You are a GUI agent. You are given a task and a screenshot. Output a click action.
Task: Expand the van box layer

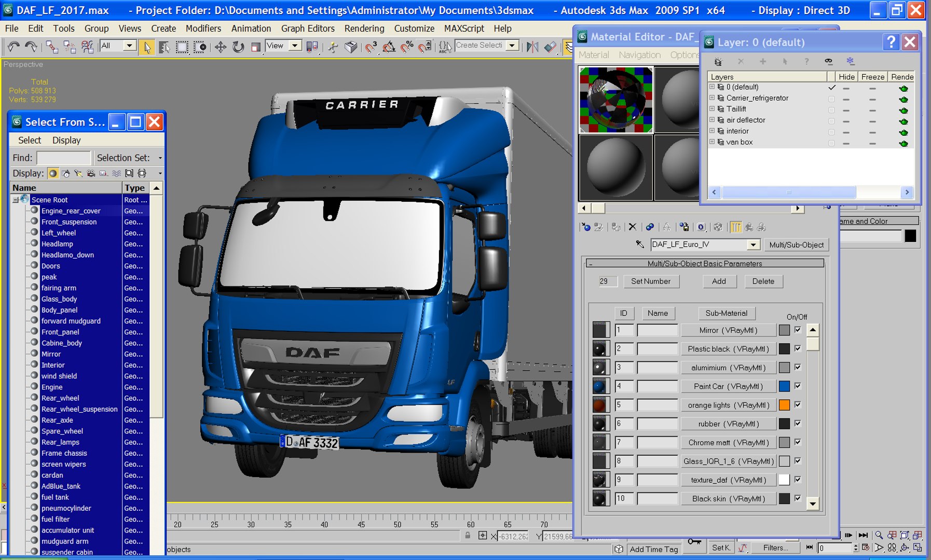pyautogui.click(x=712, y=142)
